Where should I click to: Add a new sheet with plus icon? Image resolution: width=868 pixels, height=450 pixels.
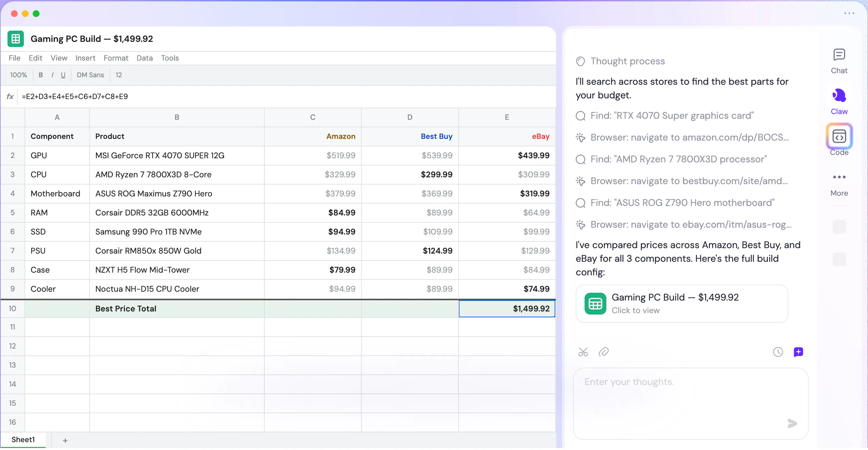coord(65,441)
